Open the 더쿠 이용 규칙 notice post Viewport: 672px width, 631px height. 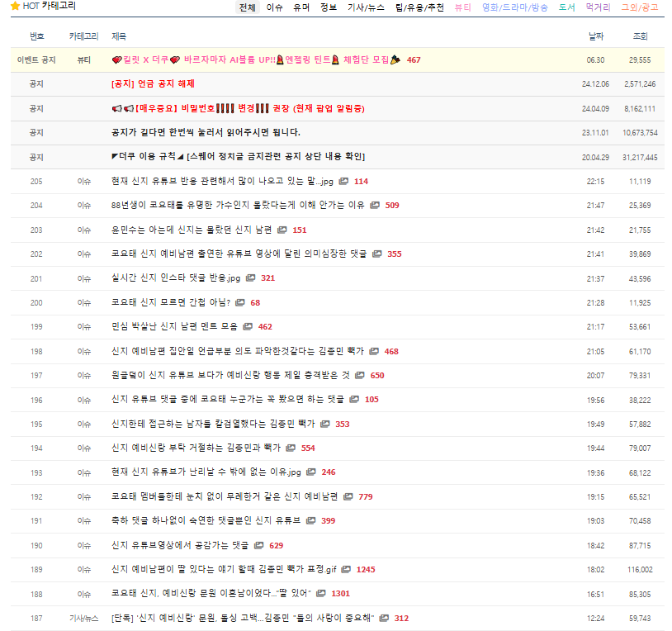[238, 157]
